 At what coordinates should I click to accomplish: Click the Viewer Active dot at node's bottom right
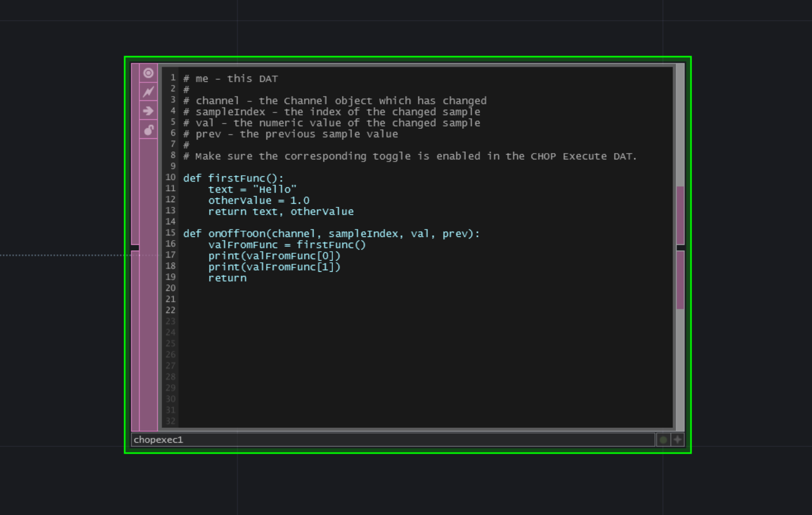pos(663,440)
